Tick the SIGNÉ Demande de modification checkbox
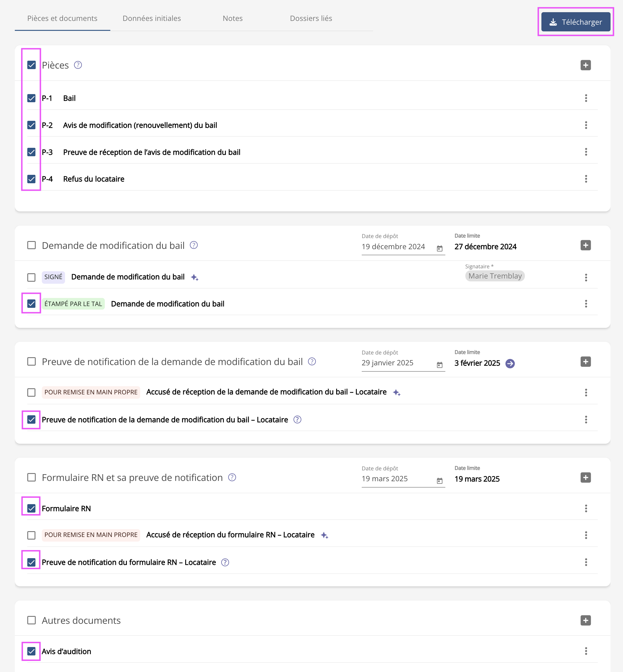The height and width of the screenshot is (672, 623). pyautogui.click(x=31, y=278)
